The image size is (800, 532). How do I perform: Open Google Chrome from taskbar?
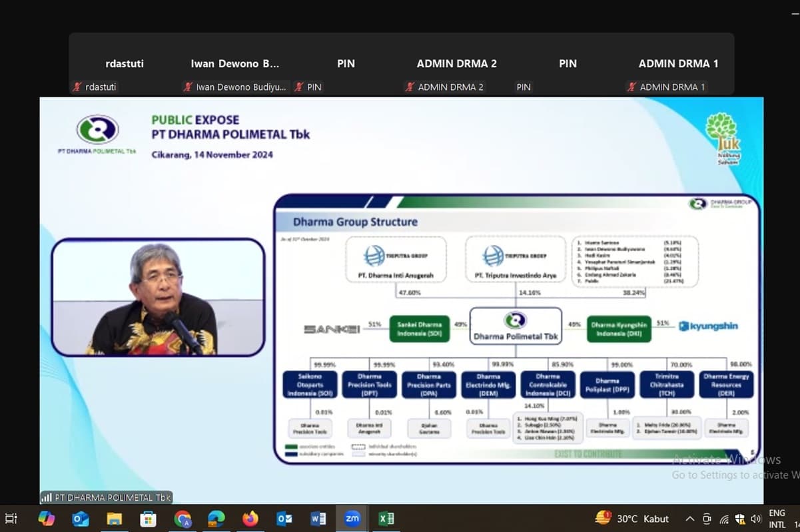coord(183,519)
